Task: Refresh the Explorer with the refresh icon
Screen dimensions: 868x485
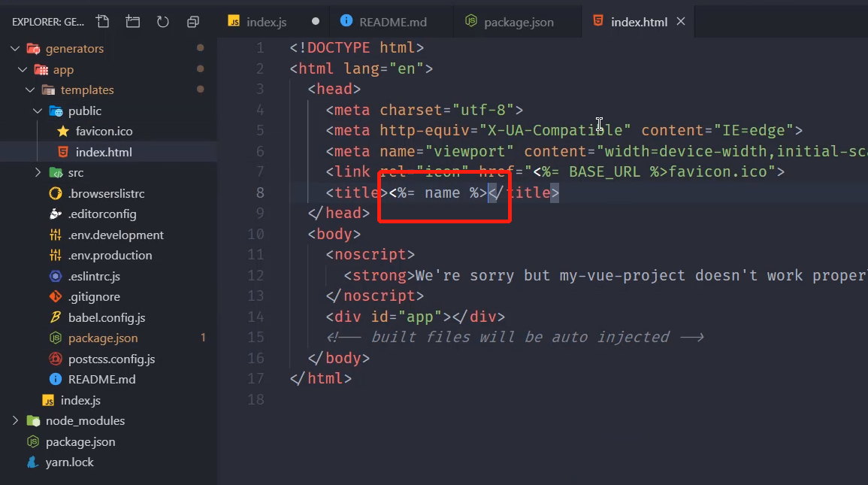Action: (163, 22)
